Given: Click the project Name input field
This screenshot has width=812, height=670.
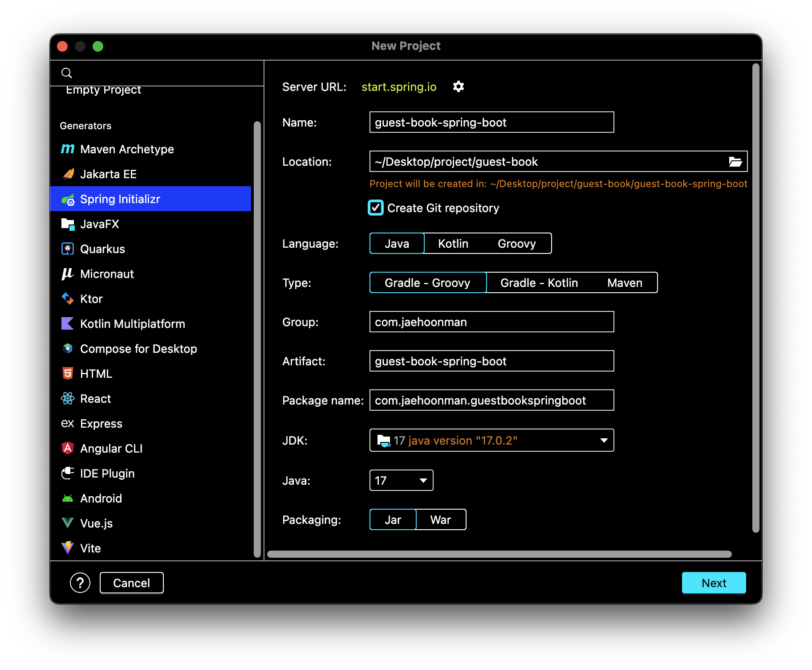Looking at the screenshot, I should click(492, 123).
